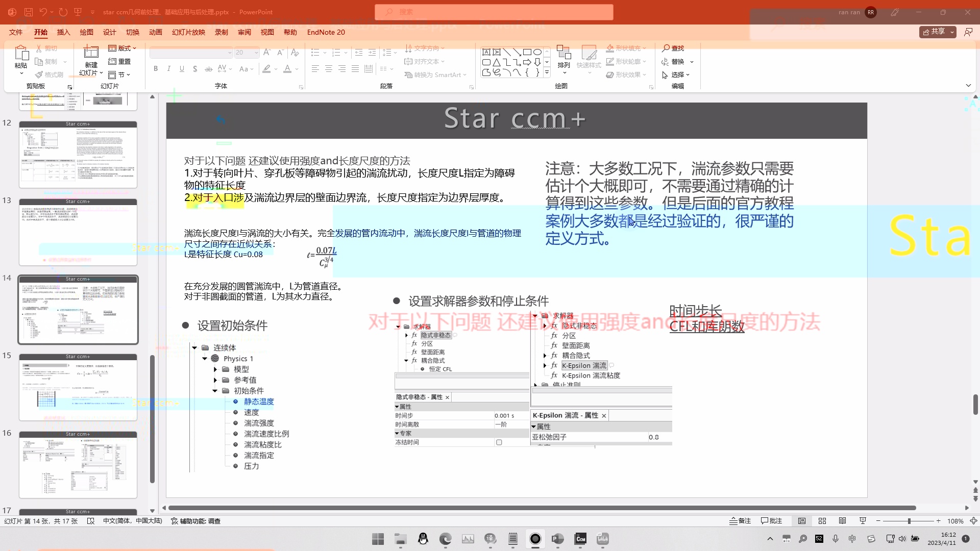Image resolution: width=980 pixels, height=551 pixels.
Task: Click the 粘贴 paste clipboard icon
Action: (21, 53)
